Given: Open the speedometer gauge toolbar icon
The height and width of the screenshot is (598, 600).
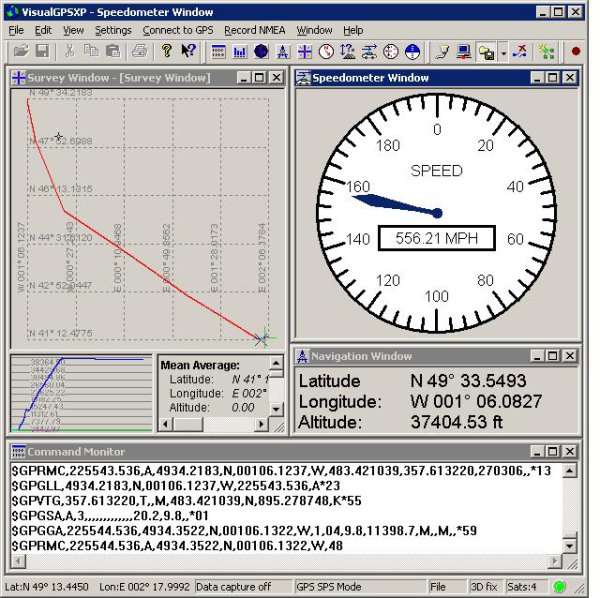Looking at the screenshot, I should (x=390, y=51).
